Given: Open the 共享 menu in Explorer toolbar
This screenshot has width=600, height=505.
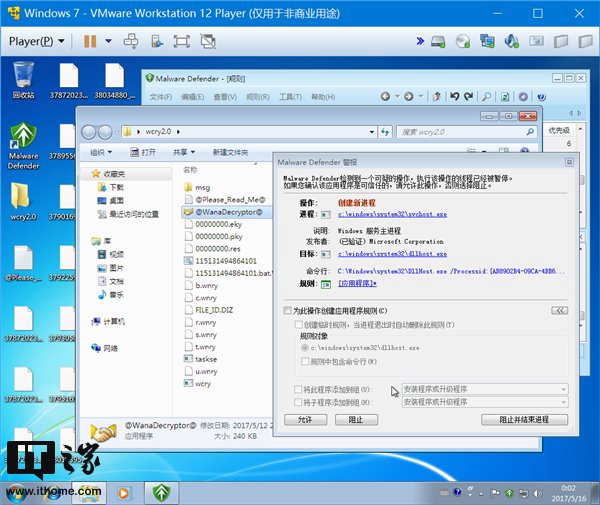Looking at the screenshot, I should point(183,152).
